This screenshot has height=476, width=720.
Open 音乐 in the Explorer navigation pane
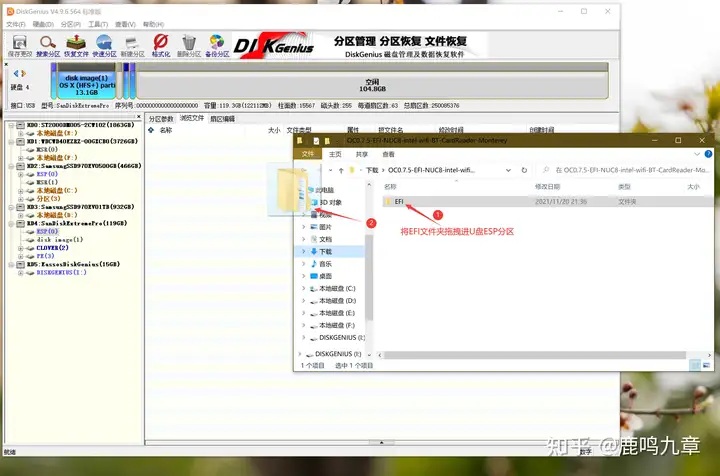click(326, 264)
